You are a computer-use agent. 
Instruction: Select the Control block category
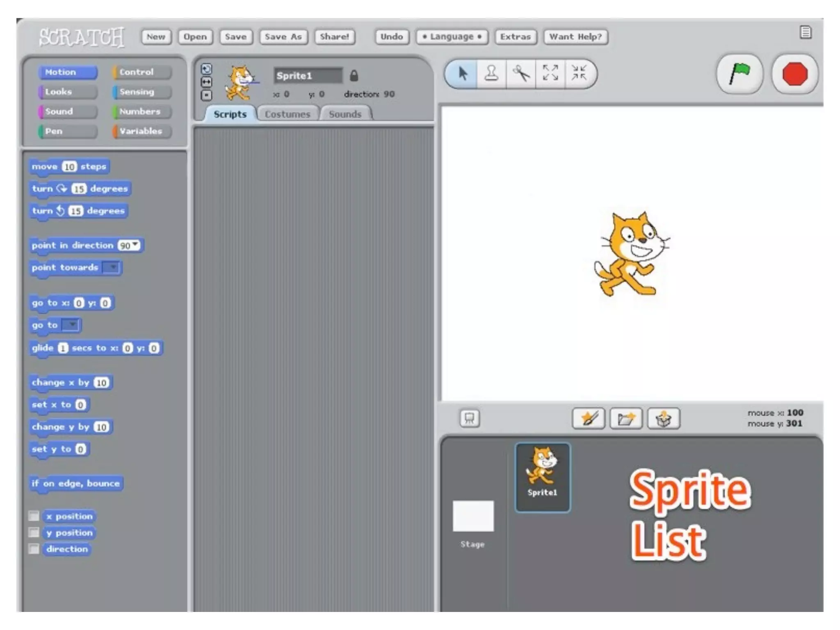click(142, 72)
